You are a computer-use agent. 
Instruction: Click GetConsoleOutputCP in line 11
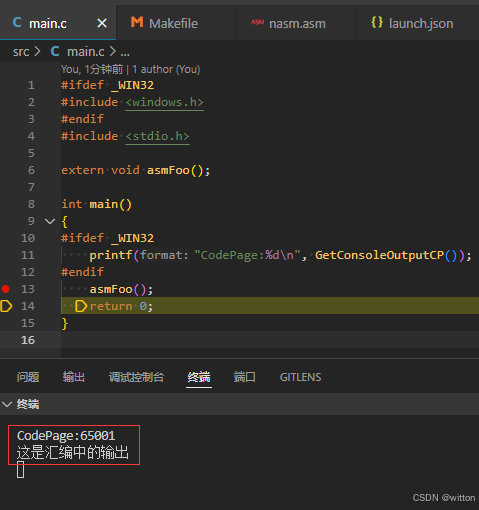coord(379,255)
